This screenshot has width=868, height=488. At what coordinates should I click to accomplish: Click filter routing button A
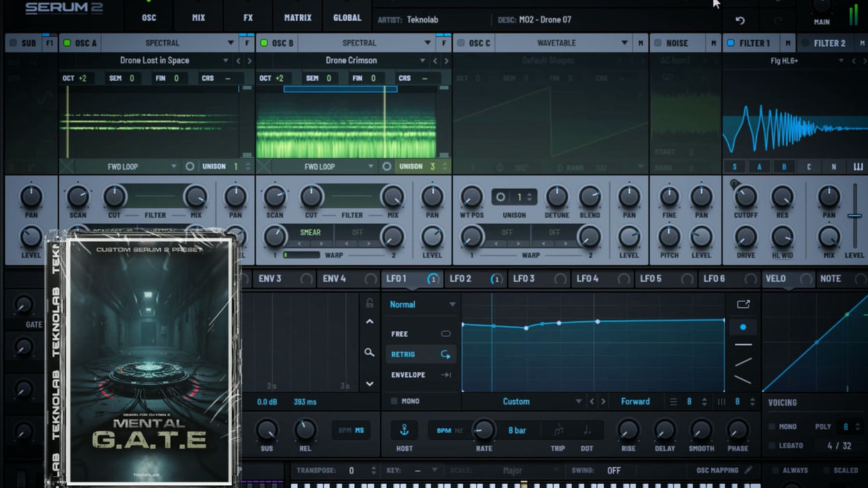759,167
